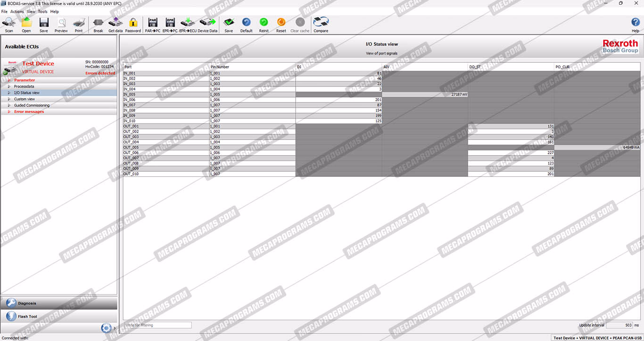Image resolution: width=644 pixels, height=341 pixels.
Task: Select Guided Commissioning in the tree
Action: 32,105
